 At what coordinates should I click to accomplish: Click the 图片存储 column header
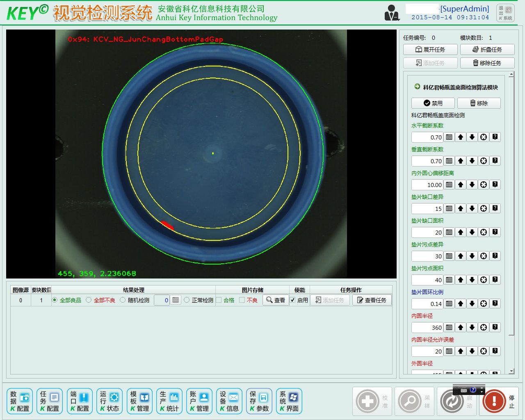[252, 290]
